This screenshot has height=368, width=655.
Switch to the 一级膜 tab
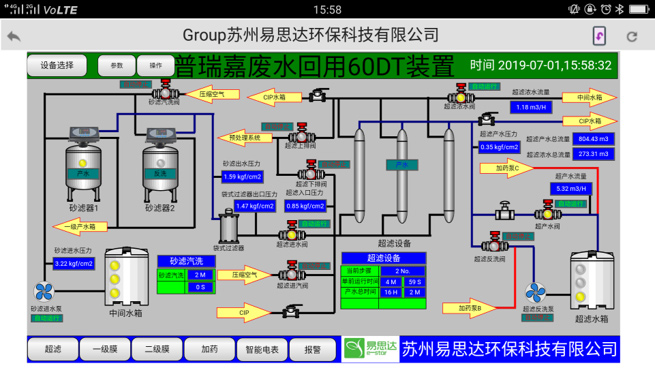(105, 349)
